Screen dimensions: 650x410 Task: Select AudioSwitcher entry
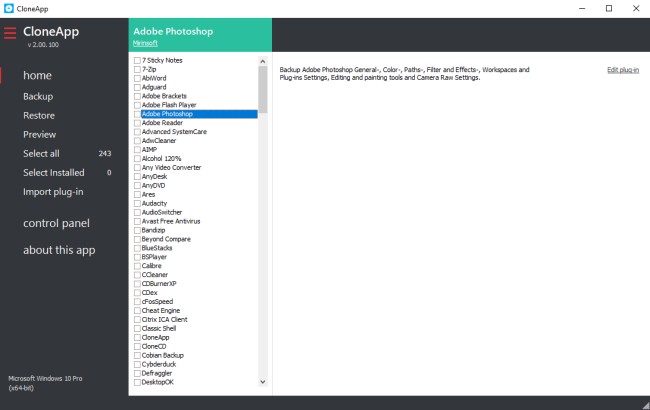162,212
